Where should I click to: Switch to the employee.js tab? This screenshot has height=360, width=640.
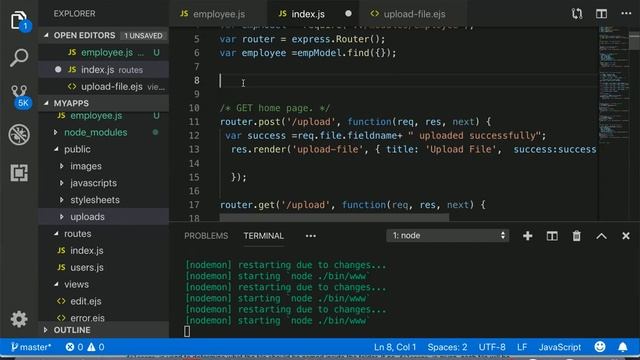pyautogui.click(x=218, y=13)
